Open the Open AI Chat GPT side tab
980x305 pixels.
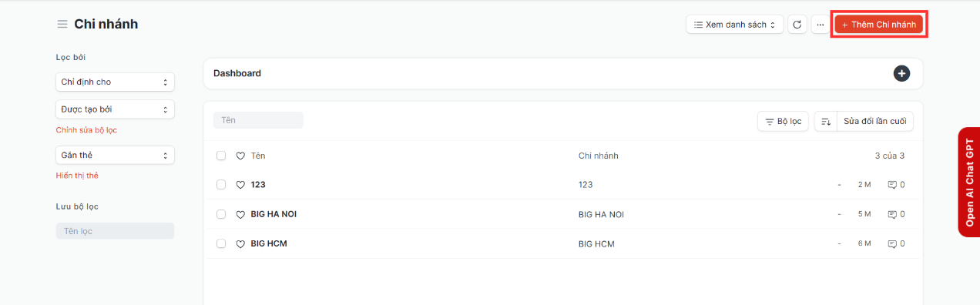(968, 182)
